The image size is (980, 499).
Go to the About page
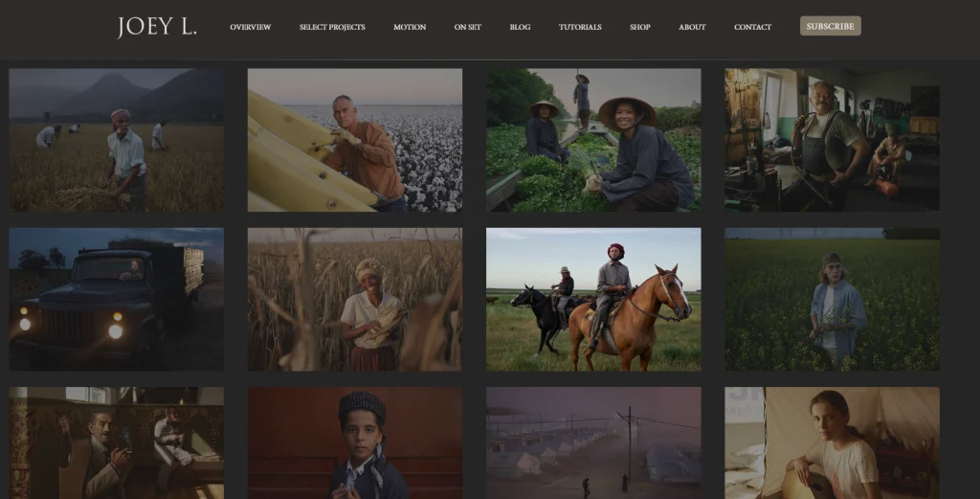point(692,27)
